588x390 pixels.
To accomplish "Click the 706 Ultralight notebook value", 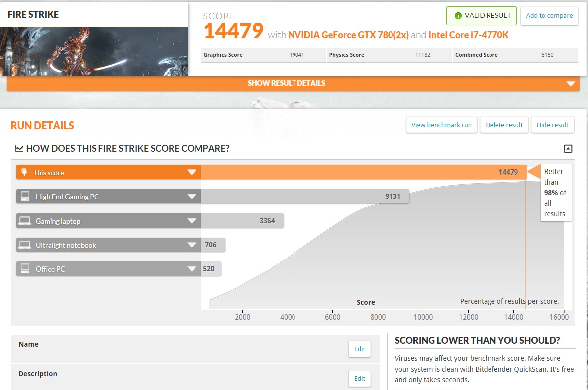I will tap(211, 245).
